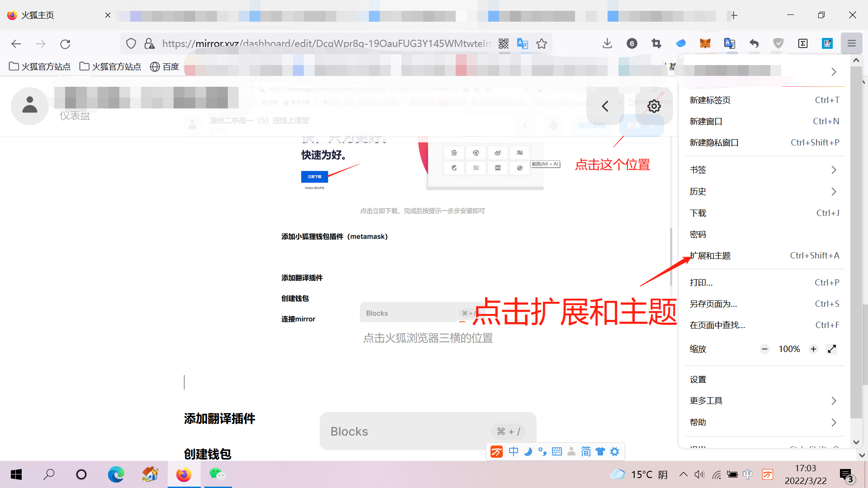Expand the account row chevron atop menu

834,72
